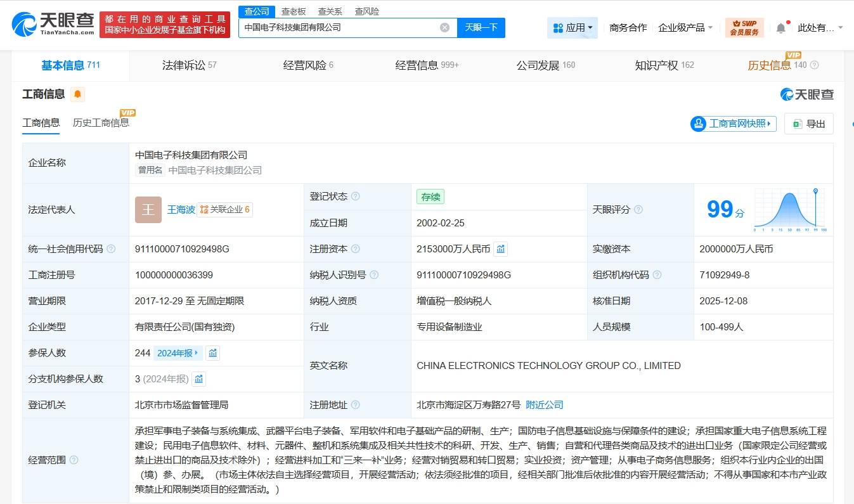Open the 应用 dropdown menu
Viewport: 854px width, 504px height.
tap(573, 28)
